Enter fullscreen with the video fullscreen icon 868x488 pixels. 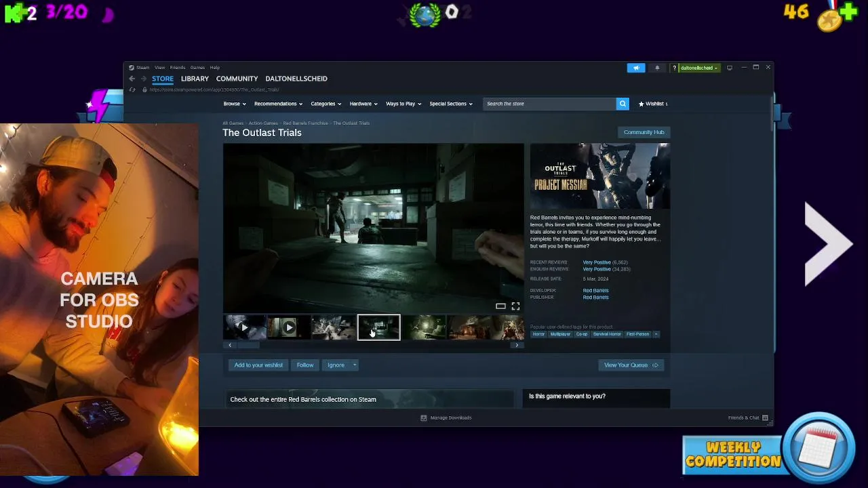pyautogui.click(x=515, y=306)
